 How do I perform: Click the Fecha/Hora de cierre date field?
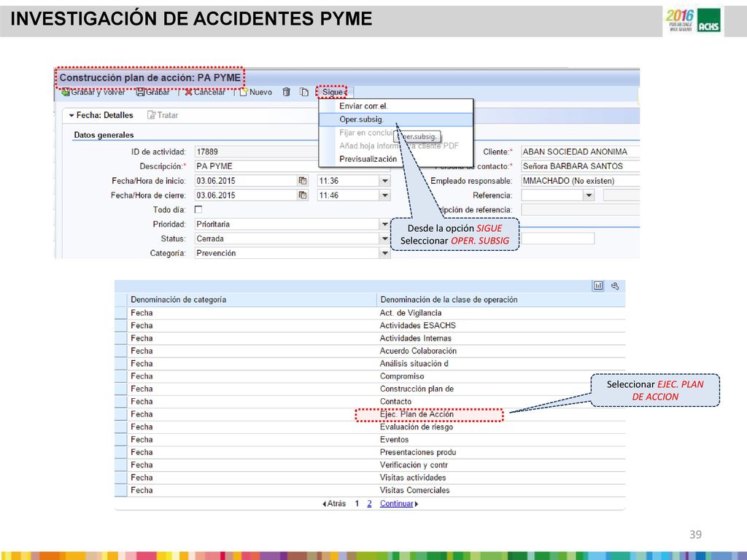point(246,195)
